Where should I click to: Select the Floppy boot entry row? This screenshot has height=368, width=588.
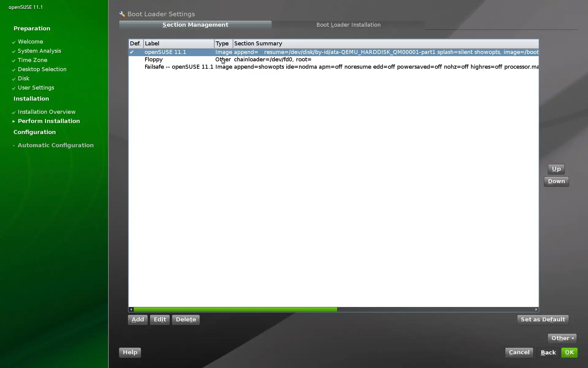click(154, 59)
